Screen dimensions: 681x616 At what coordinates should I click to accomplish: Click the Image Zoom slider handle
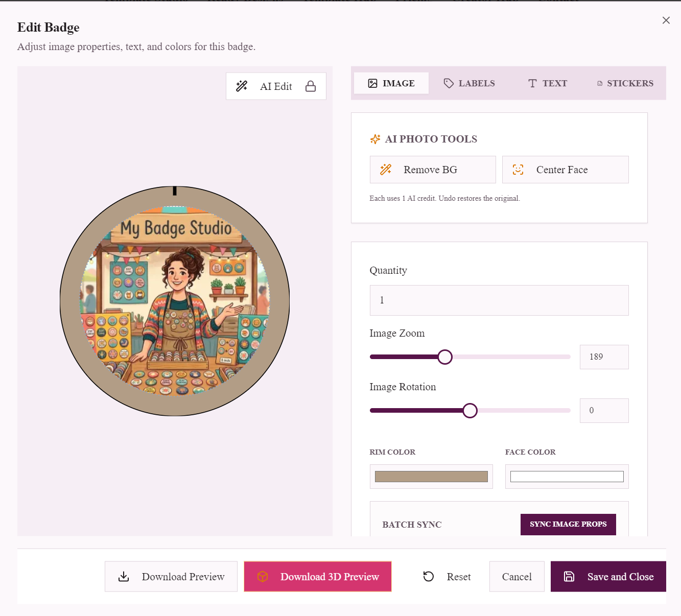(x=445, y=357)
